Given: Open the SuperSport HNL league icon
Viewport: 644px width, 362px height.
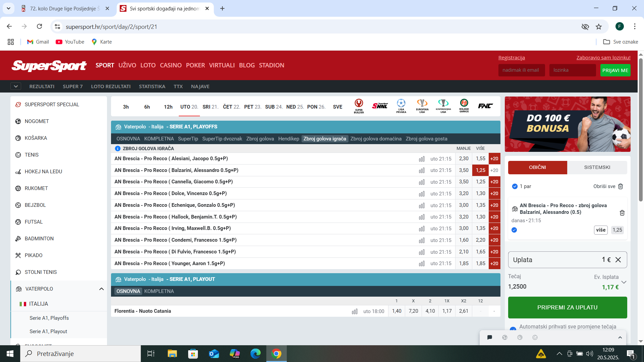Looking at the screenshot, I should [380, 106].
